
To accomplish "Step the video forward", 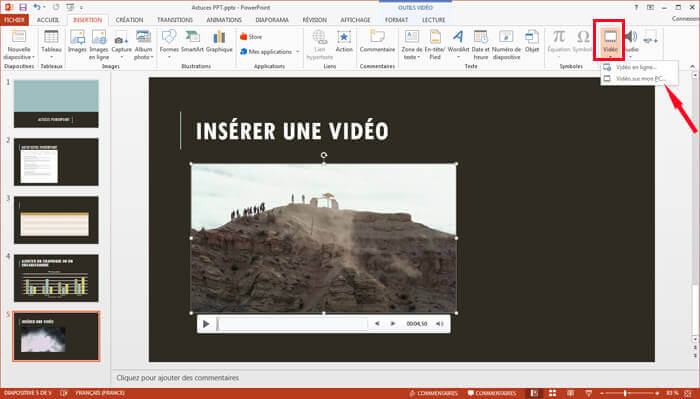I will [x=392, y=324].
